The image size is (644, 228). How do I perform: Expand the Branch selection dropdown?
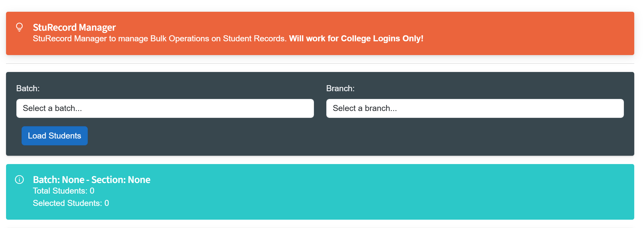click(475, 108)
